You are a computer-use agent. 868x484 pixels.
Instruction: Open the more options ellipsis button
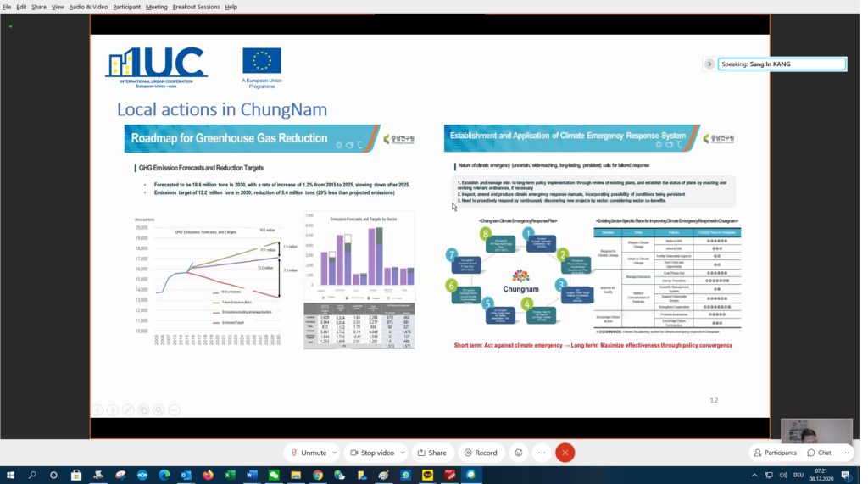[542, 453]
